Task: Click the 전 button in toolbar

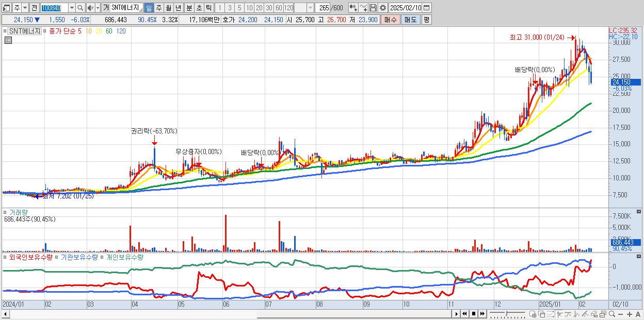Action: pyautogui.click(x=34, y=8)
